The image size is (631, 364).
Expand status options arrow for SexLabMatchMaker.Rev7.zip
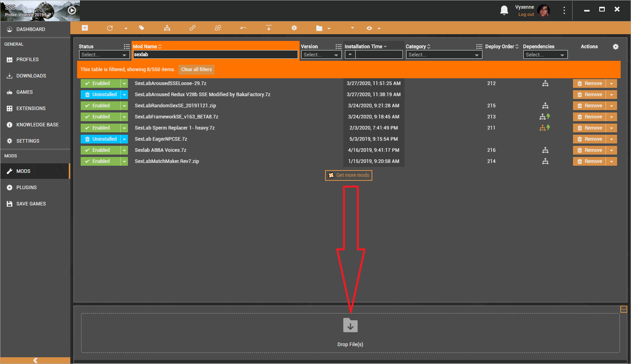click(124, 161)
